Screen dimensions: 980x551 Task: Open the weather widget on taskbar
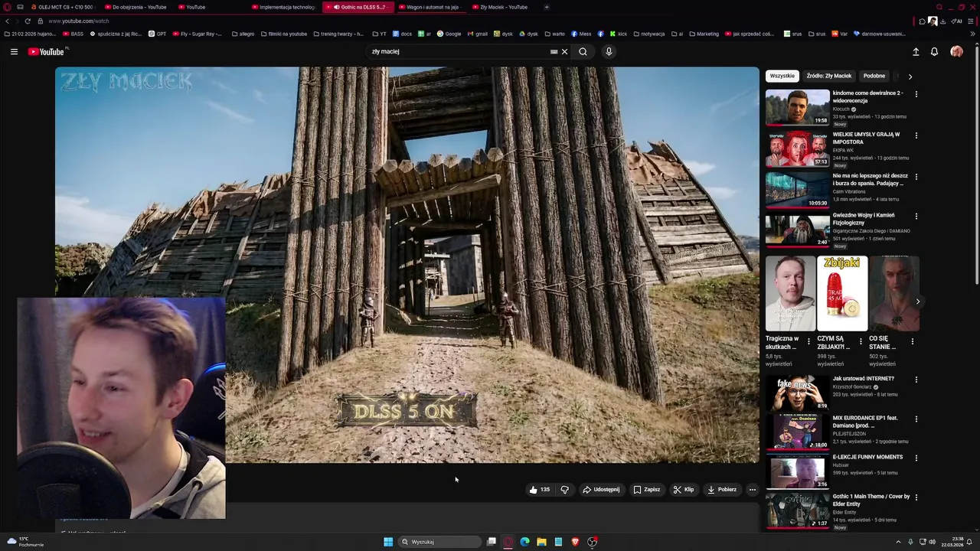(24, 542)
